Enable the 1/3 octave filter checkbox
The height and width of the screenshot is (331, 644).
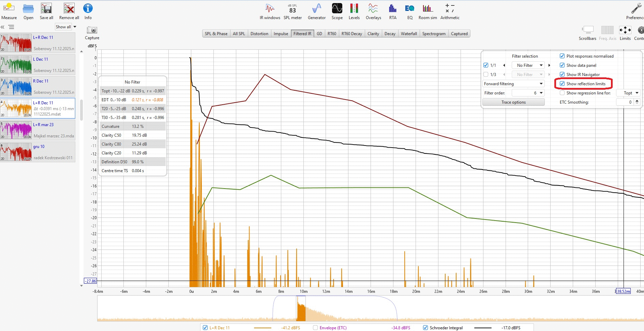coord(486,74)
